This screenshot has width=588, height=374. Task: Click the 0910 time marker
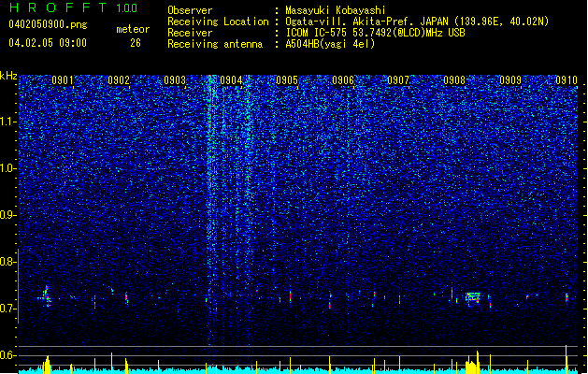(566, 80)
